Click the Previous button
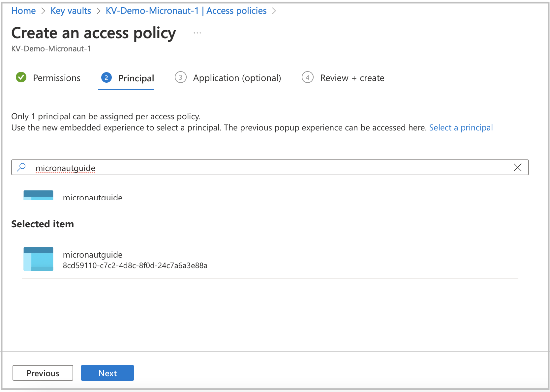 pyautogui.click(x=43, y=373)
